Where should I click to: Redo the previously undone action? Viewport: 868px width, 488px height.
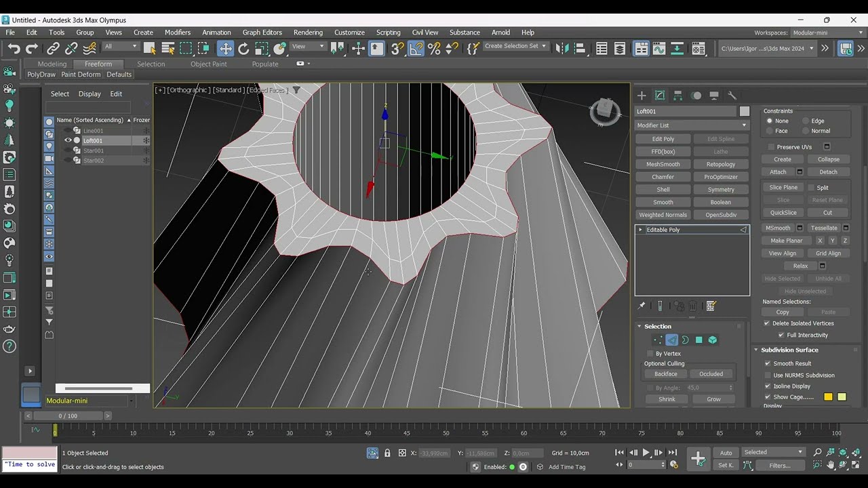pyautogui.click(x=32, y=48)
